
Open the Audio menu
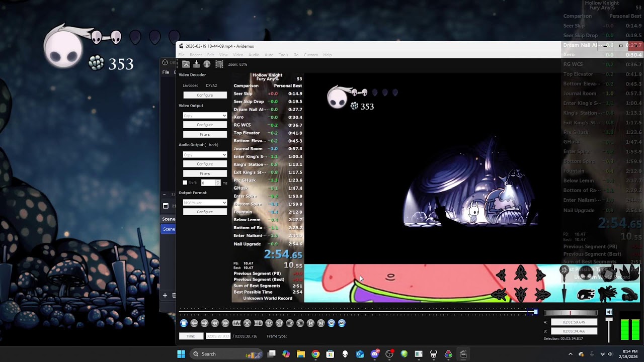(254, 55)
